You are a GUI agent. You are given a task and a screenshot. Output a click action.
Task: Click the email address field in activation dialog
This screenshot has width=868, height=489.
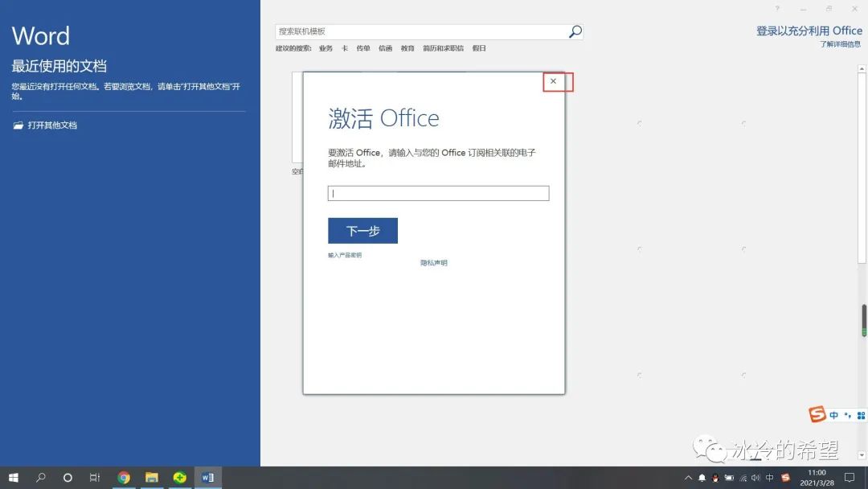click(439, 193)
